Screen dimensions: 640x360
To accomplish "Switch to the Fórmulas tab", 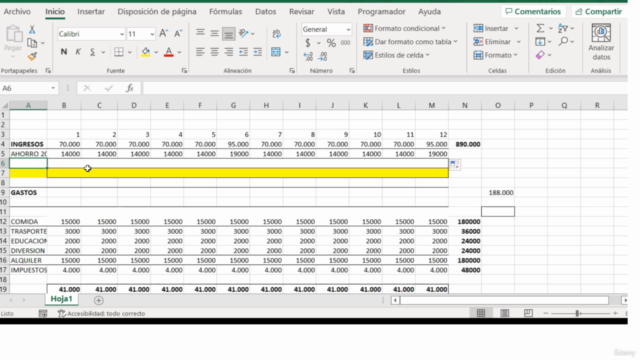I will click(x=226, y=11).
